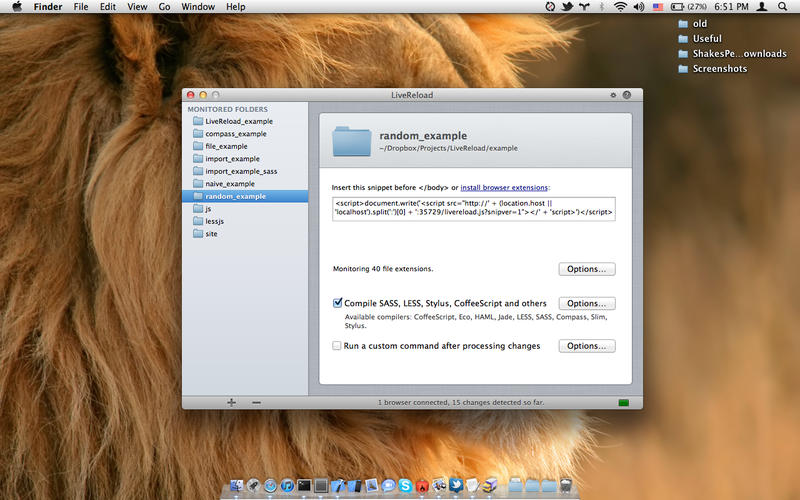Open the Window menu
This screenshot has width=800, height=500.
[198, 7]
